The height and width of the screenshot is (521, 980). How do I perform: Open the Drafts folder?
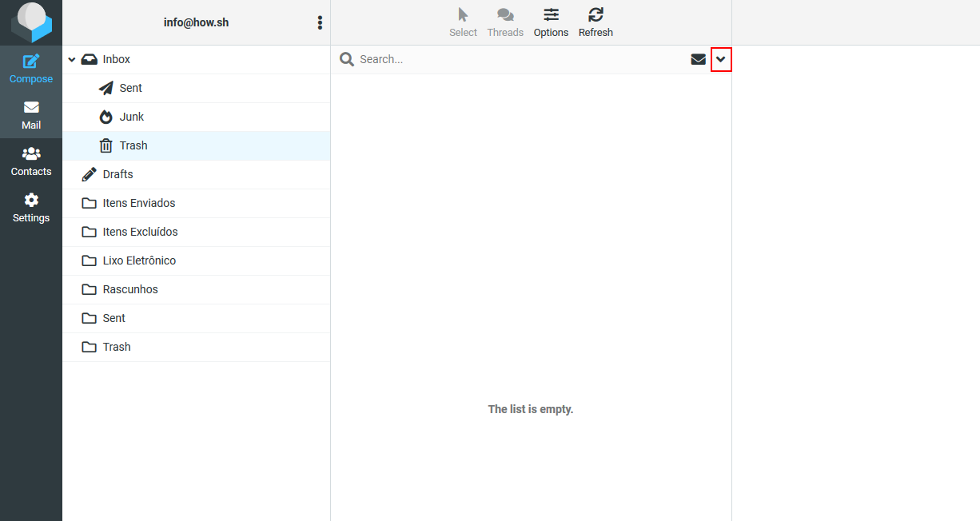(196, 174)
